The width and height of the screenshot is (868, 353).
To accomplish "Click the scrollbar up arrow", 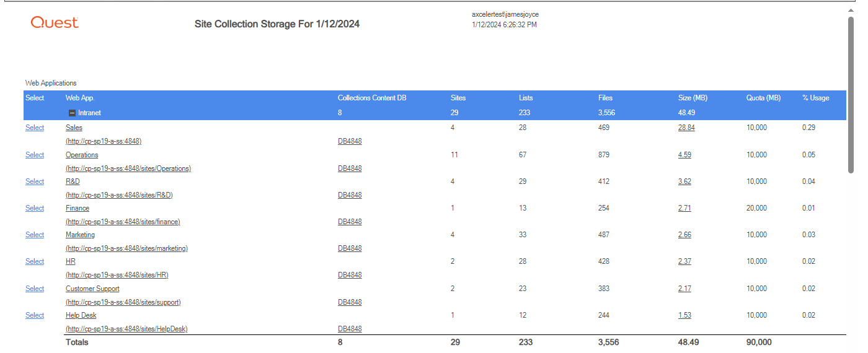I will tap(851, 11).
